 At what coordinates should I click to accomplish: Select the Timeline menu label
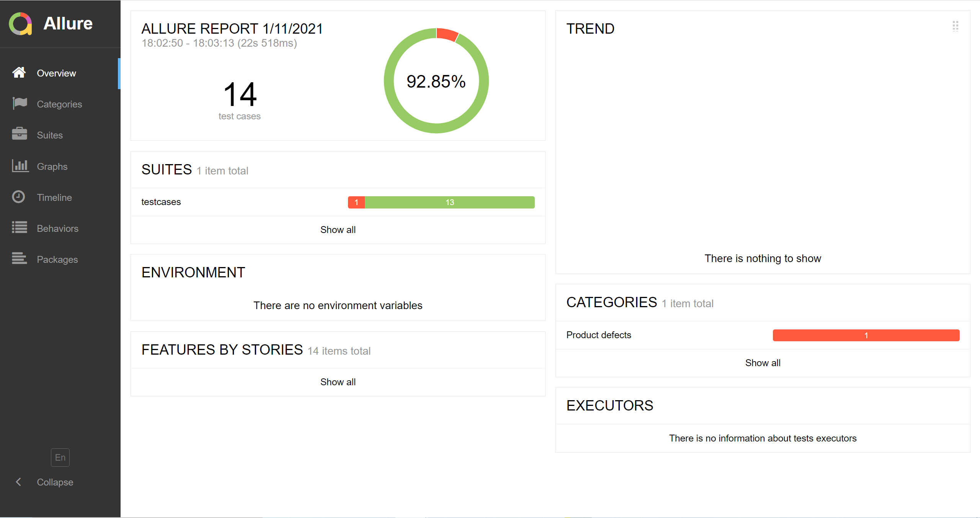(54, 197)
